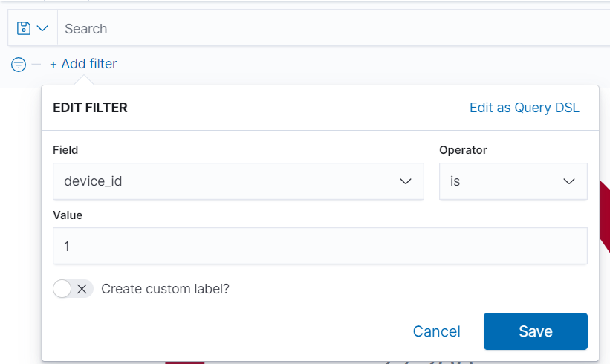This screenshot has height=364, width=610.
Task: Click the Search query bar
Action: [x=327, y=28]
